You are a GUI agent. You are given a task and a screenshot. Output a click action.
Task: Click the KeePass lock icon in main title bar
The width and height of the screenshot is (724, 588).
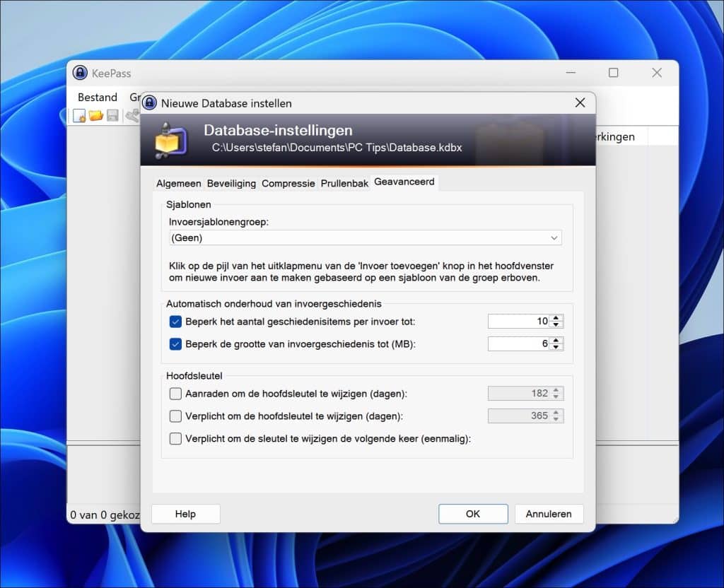pyautogui.click(x=81, y=73)
